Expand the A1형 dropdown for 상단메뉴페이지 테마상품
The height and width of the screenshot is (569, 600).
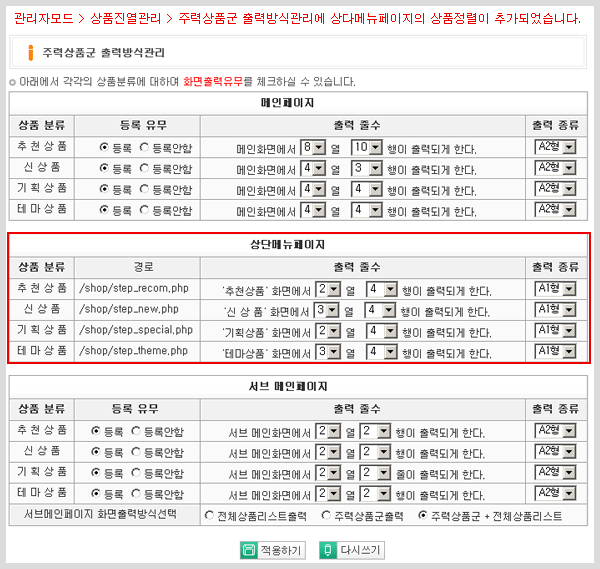[x=555, y=351]
